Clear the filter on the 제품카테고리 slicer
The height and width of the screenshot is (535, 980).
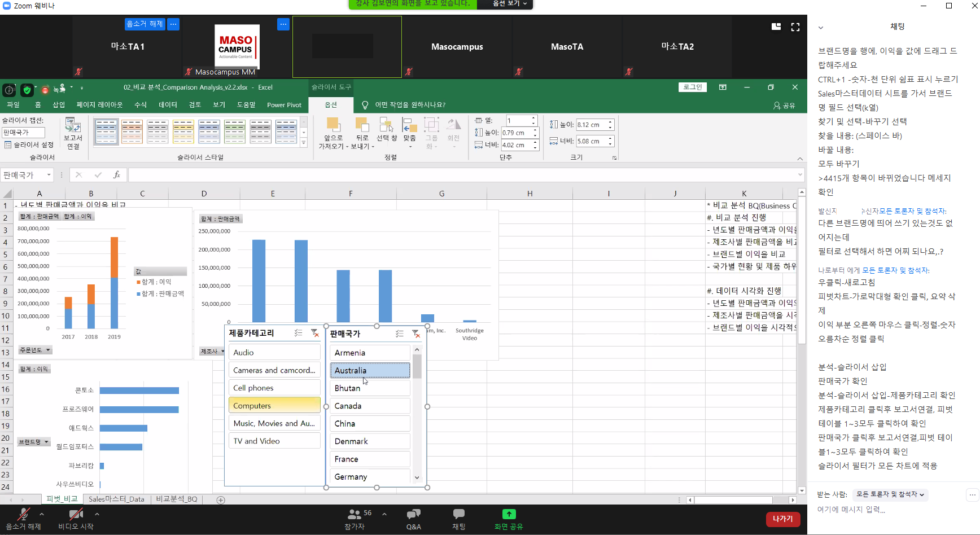(315, 334)
